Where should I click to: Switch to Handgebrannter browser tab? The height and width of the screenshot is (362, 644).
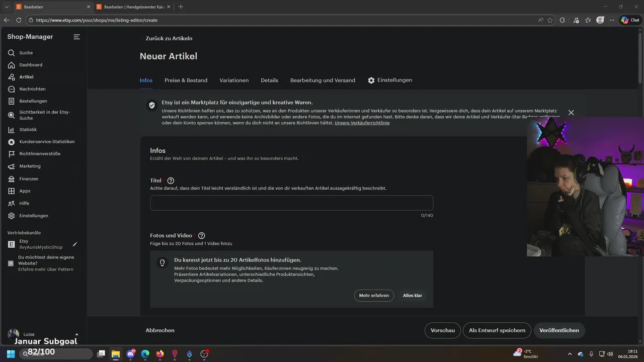[x=133, y=7]
